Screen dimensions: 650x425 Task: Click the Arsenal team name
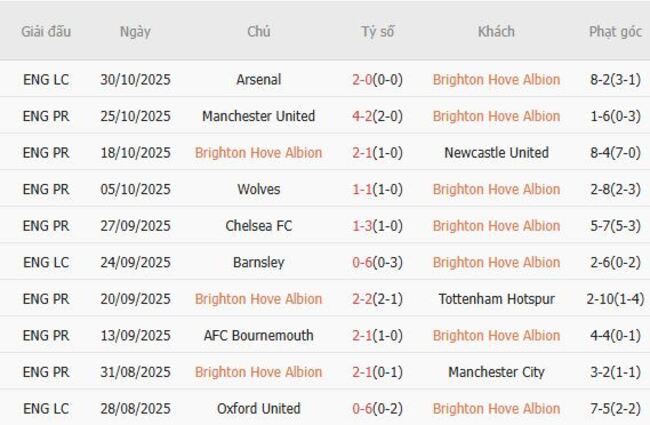(x=258, y=80)
